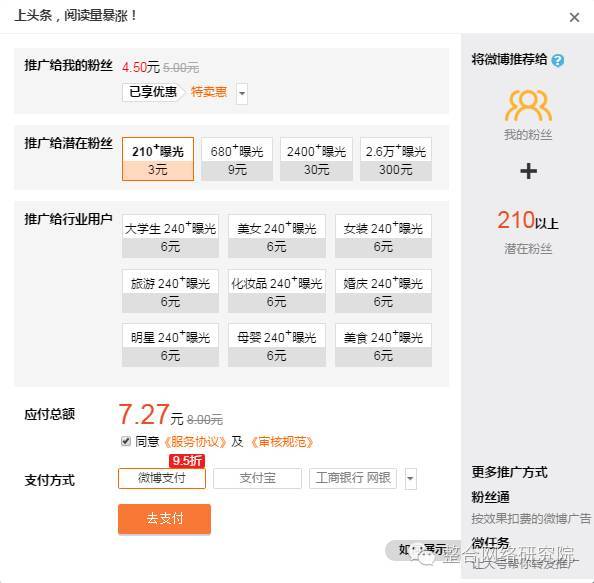Open the 《审核规范》 link
The image size is (594, 583).
(282, 442)
